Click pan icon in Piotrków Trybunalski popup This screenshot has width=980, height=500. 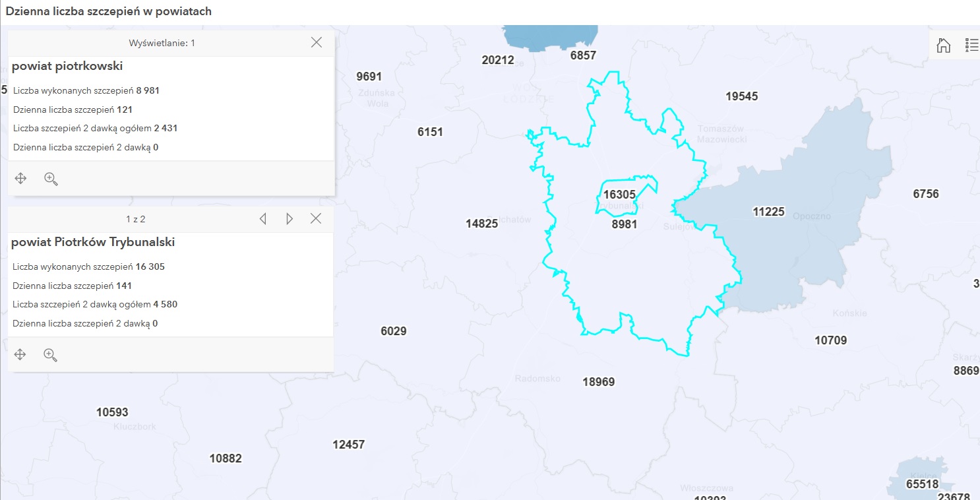20,355
